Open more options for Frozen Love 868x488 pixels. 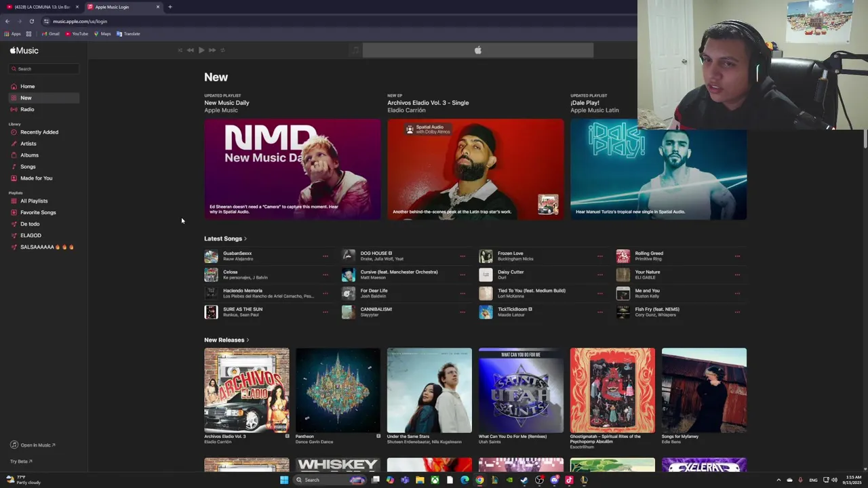pyautogui.click(x=600, y=256)
